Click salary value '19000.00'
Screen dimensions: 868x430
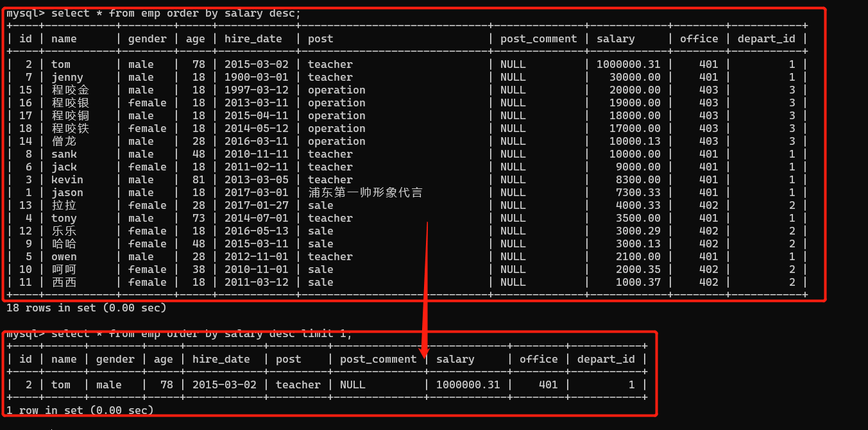[635, 103]
